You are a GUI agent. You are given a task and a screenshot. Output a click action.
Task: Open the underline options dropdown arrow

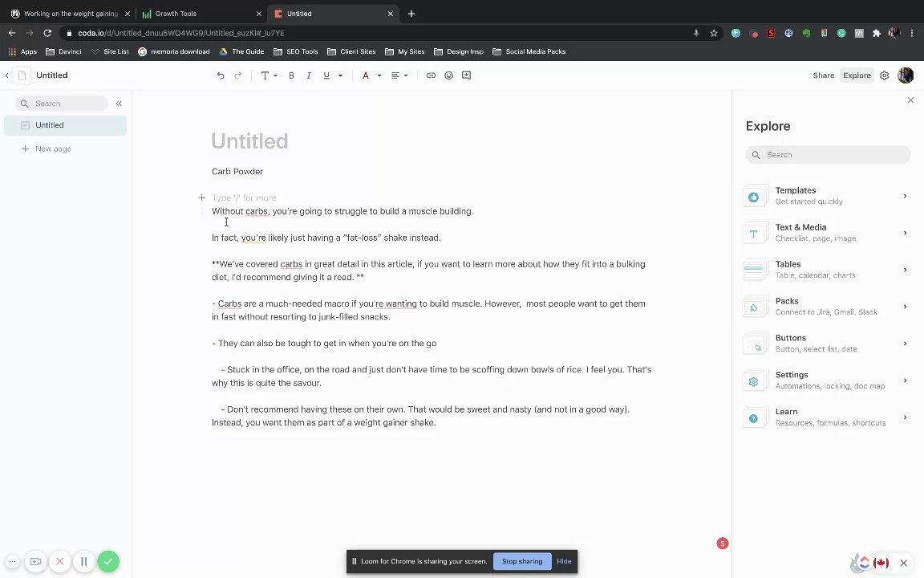(340, 75)
